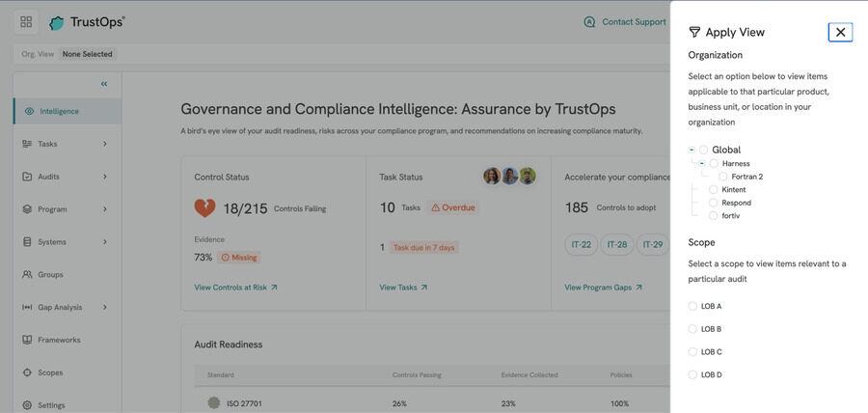Click the IT-22 control chip
Viewport: 868px width, 413px height.
(582, 245)
